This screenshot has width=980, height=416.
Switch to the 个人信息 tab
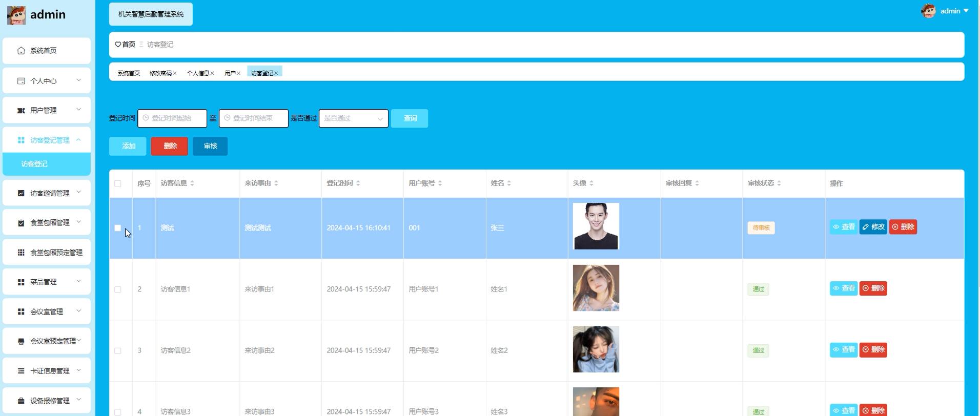[198, 73]
